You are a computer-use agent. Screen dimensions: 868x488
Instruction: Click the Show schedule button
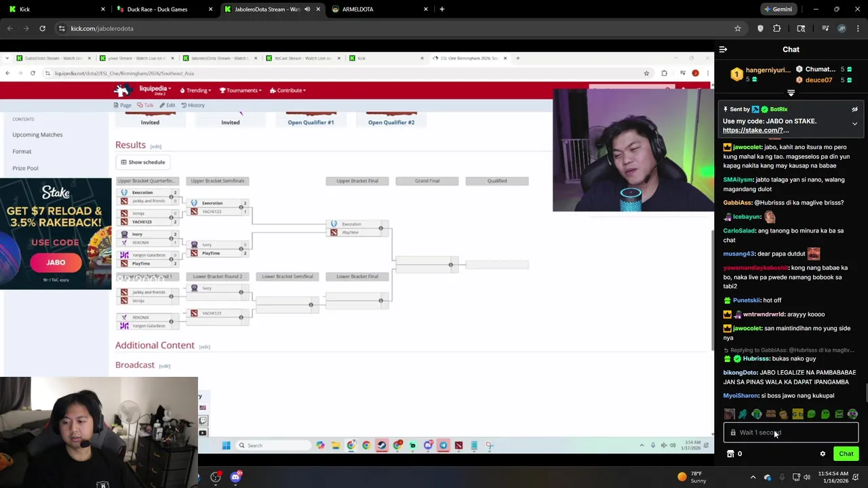[x=143, y=162]
